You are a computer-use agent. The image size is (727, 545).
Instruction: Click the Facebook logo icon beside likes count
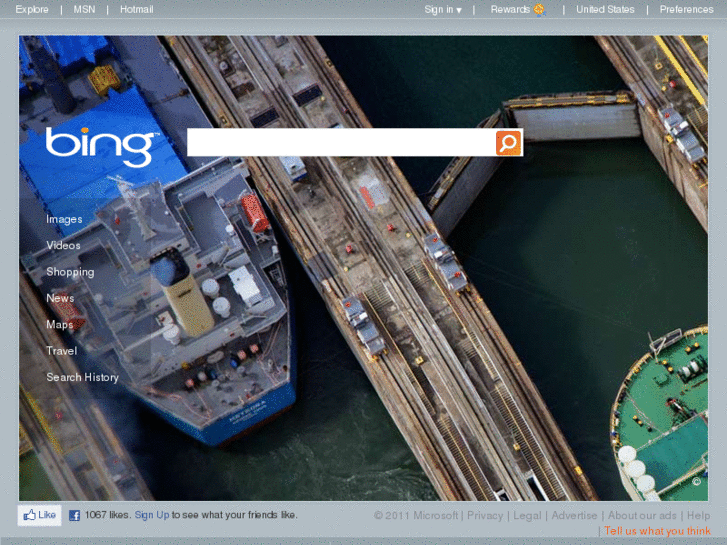point(74,515)
